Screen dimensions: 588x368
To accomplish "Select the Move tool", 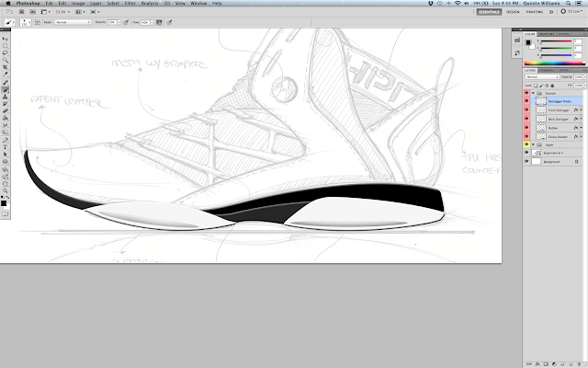I will [x=6, y=39].
